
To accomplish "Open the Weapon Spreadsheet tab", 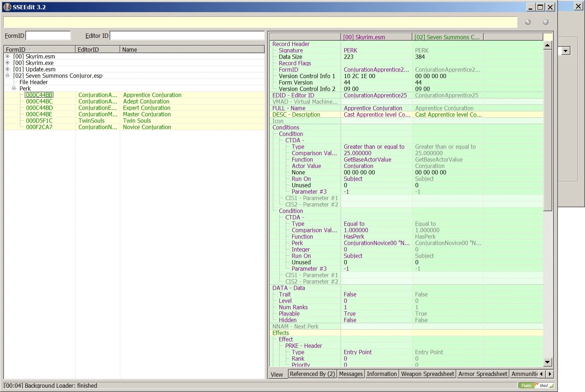I will pyautogui.click(x=428, y=374).
